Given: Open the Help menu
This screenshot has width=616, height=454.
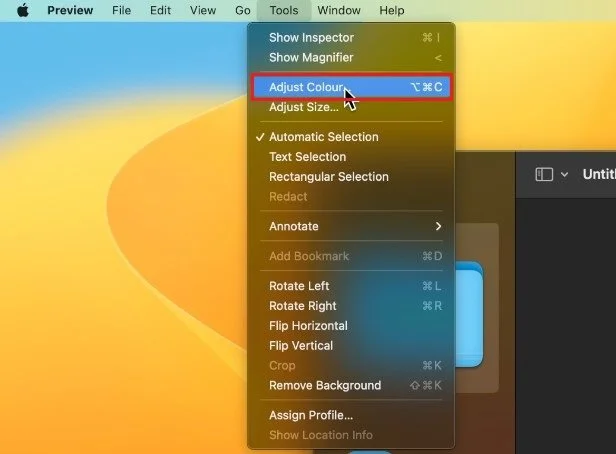Looking at the screenshot, I should 392,10.
